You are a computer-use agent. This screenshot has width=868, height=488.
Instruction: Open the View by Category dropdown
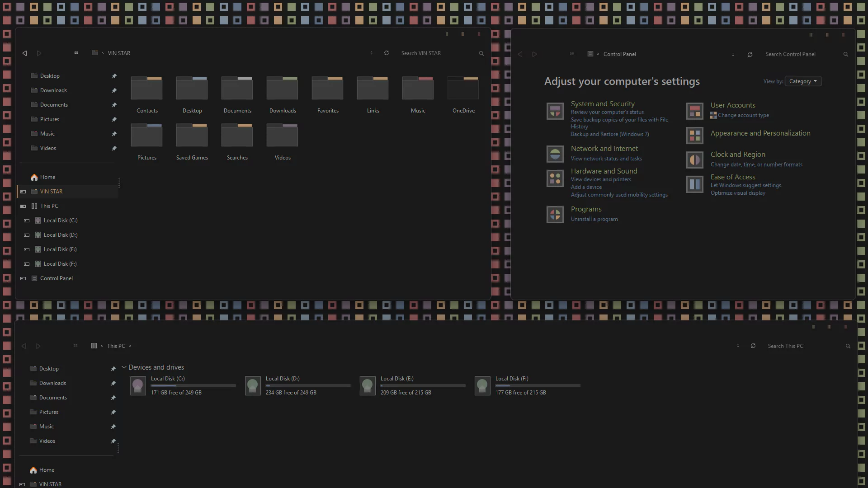point(803,81)
